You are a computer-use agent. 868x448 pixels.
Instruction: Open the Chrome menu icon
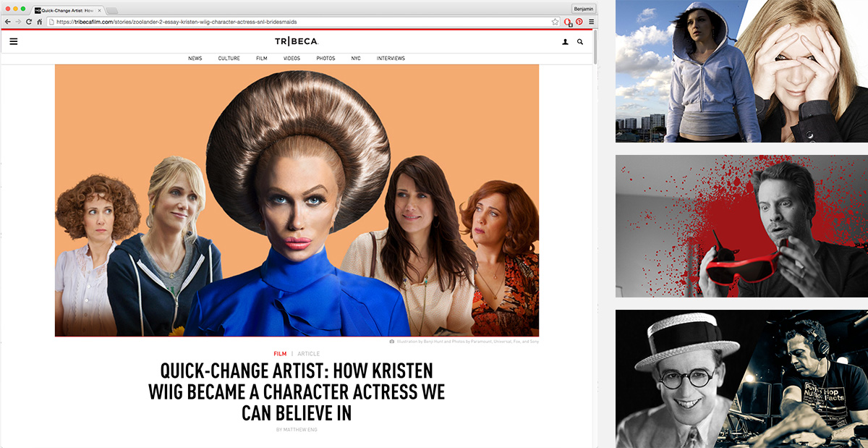click(592, 22)
